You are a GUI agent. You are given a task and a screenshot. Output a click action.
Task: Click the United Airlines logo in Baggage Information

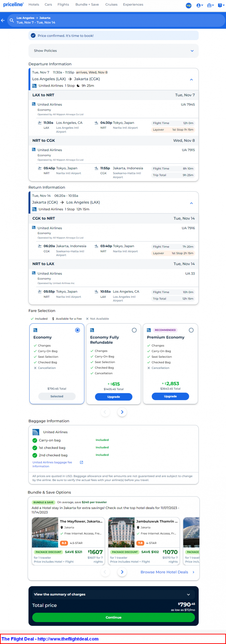(36, 432)
